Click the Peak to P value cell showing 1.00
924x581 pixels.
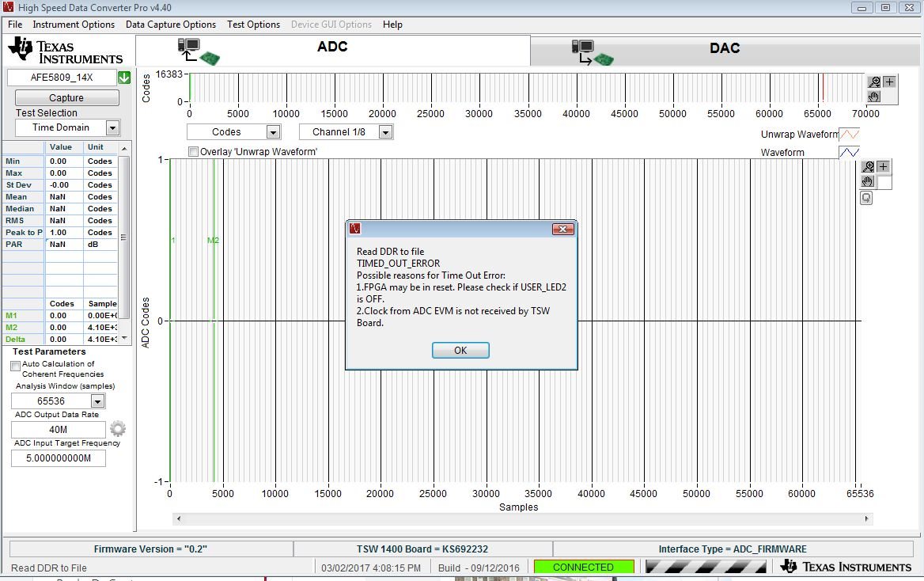(64, 233)
